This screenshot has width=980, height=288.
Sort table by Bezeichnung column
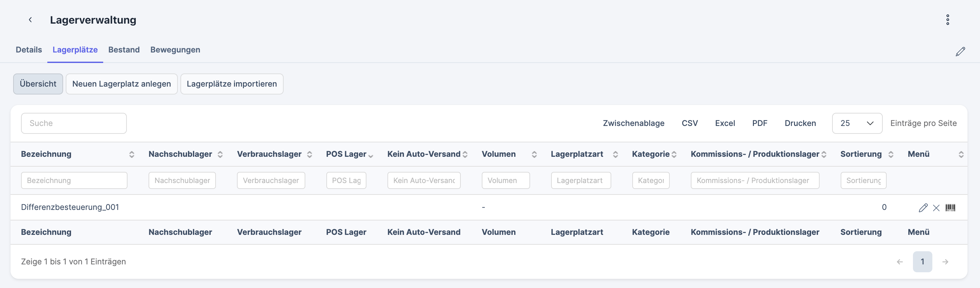(x=46, y=154)
